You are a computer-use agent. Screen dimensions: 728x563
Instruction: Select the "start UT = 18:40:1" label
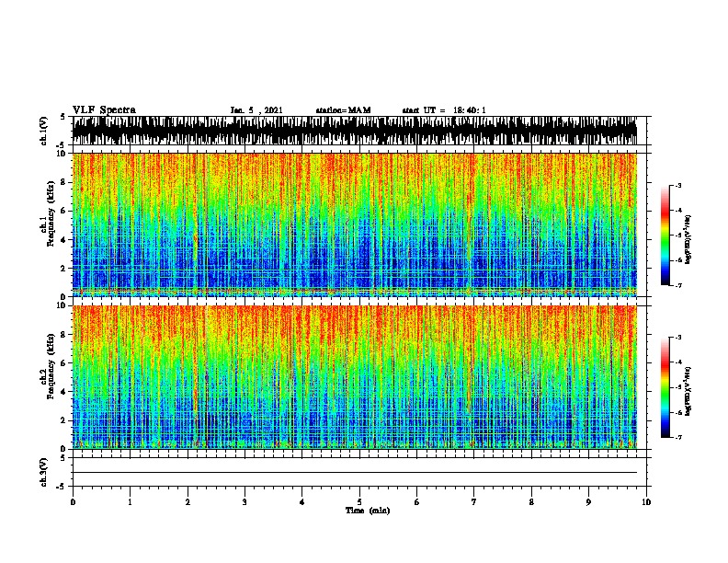[x=444, y=110]
